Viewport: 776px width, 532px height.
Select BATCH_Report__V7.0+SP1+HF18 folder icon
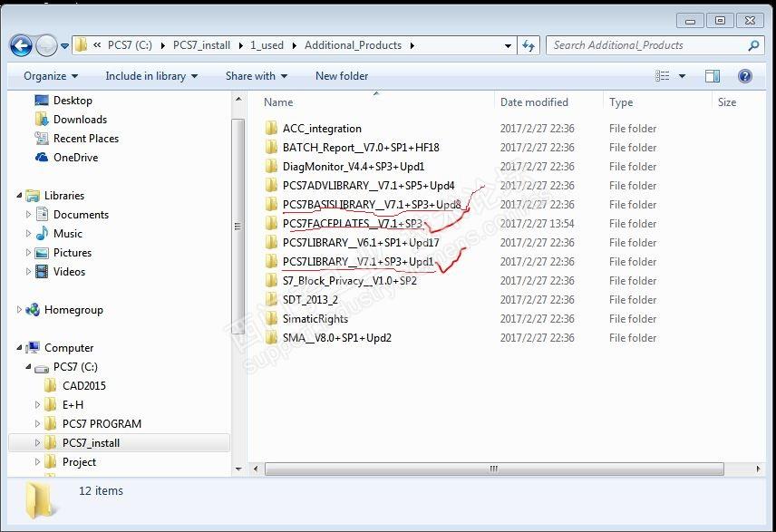tap(271, 148)
